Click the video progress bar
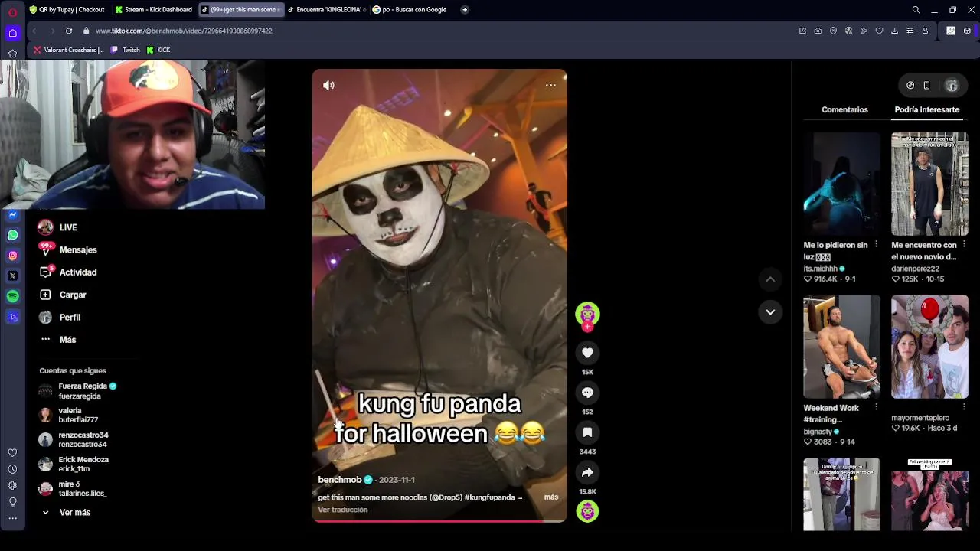The width and height of the screenshot is (980, 551). point(439,521)
